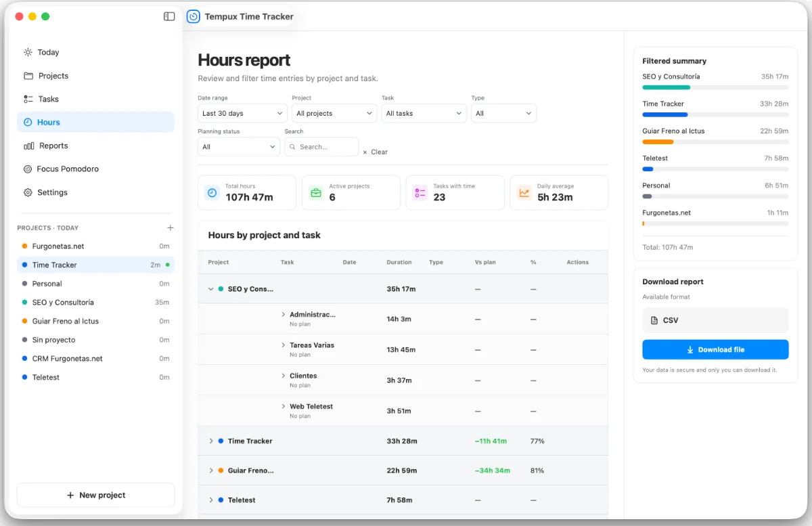Click the checklist icon beside Tasks

pos(28,99)
